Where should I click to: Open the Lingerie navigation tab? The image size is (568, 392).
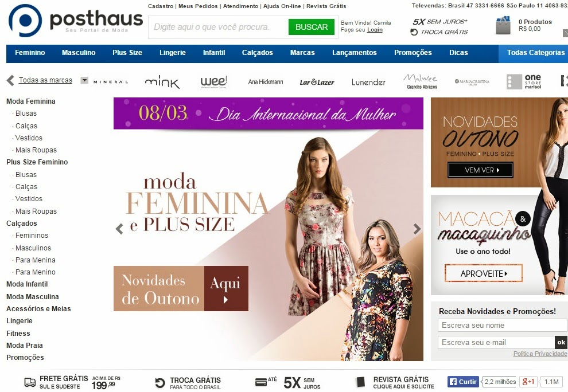coord(173,53)
